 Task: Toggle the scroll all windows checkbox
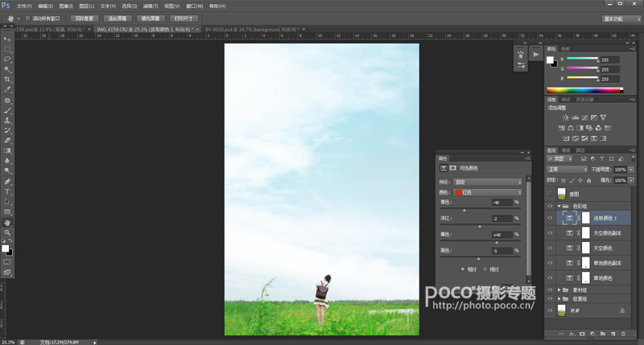click(28, 18)
